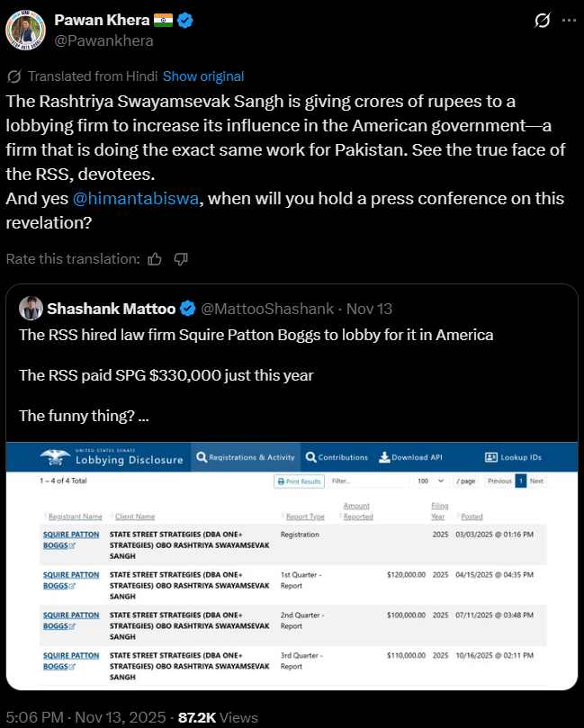
Task: Click the Lookup IDs button
Action: pyautogui.click(x=511, y=457)
